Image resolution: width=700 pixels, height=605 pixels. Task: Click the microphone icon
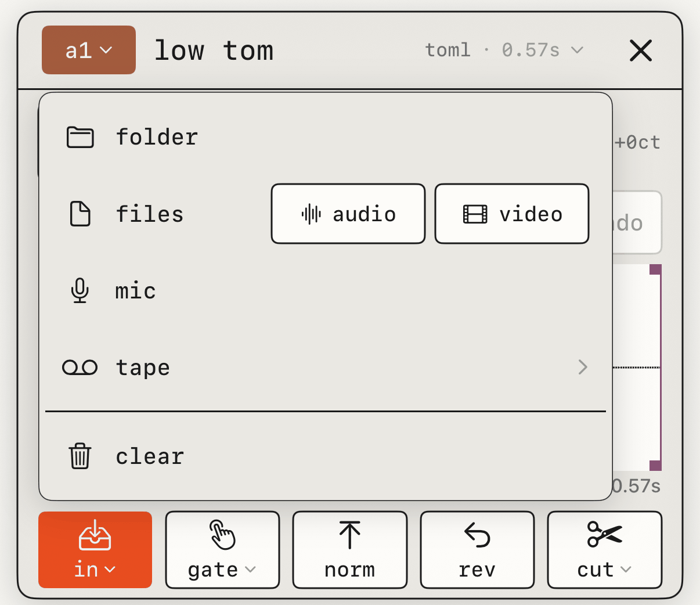(x=80, y=290)
